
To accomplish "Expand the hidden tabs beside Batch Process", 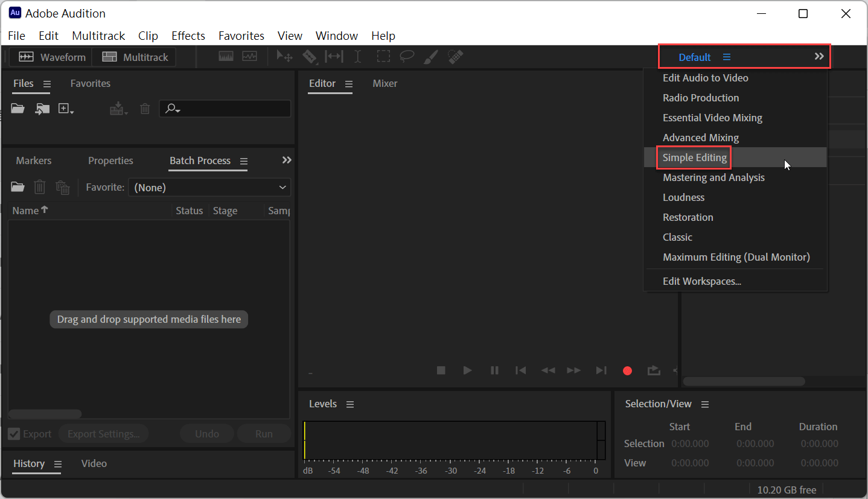I will click(x=287, y=160).
